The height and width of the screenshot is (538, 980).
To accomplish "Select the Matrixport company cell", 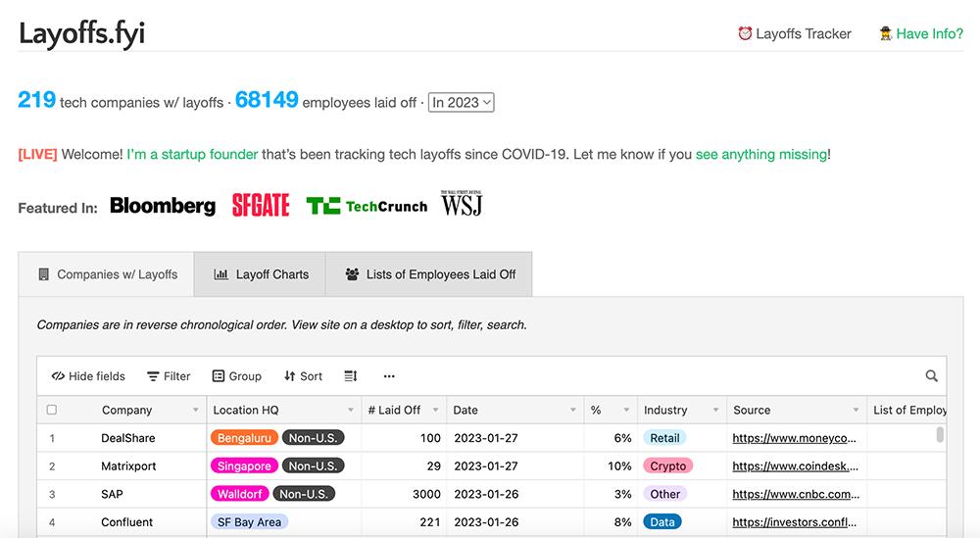I will pos(128,466).
